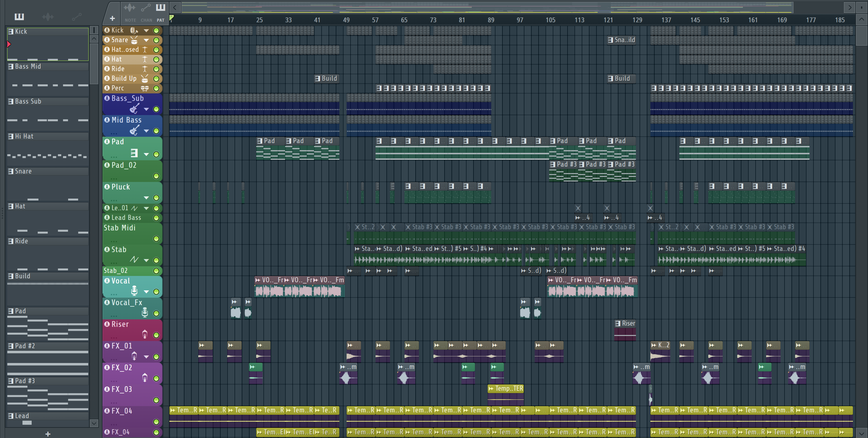The image size is (868, 438).
Task: Click the Snare track drum icon
Action: [134, 40]
